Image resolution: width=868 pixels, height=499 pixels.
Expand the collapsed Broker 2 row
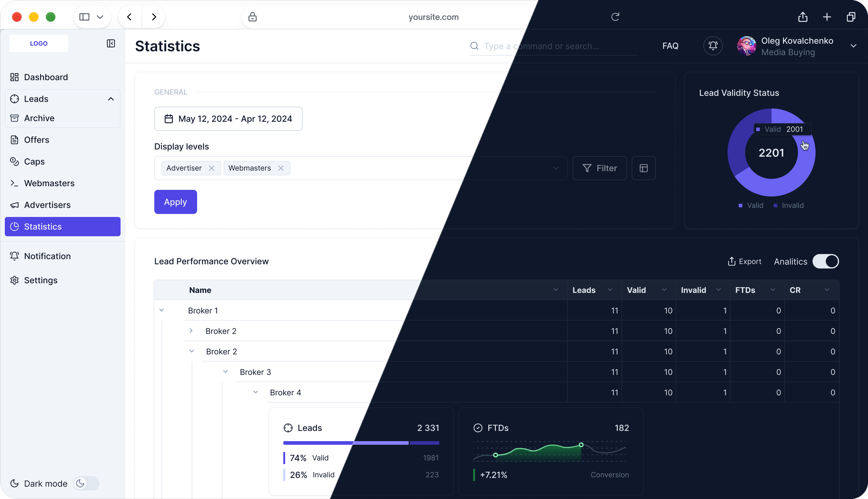191,331
